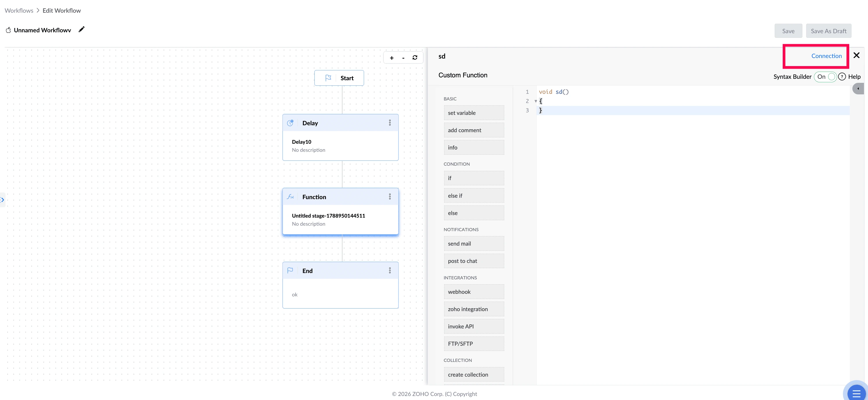Click the icon beside Unnamed Workflowv title
The height and width of the screenshot is (400, 868).
click(x=8, y=30)
